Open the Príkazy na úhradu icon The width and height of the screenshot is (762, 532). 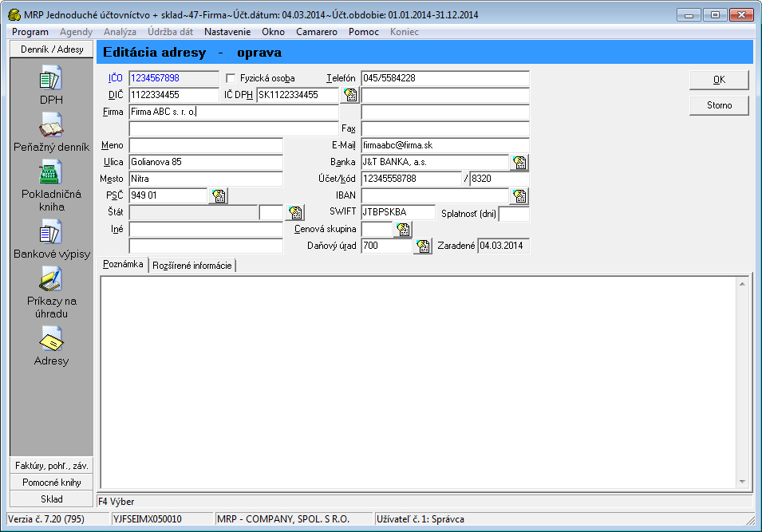51,279
